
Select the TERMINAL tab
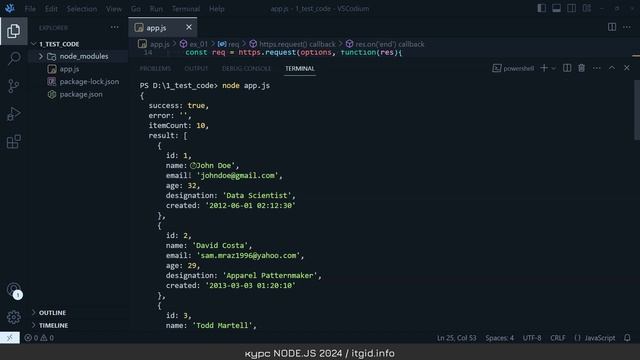300,68
